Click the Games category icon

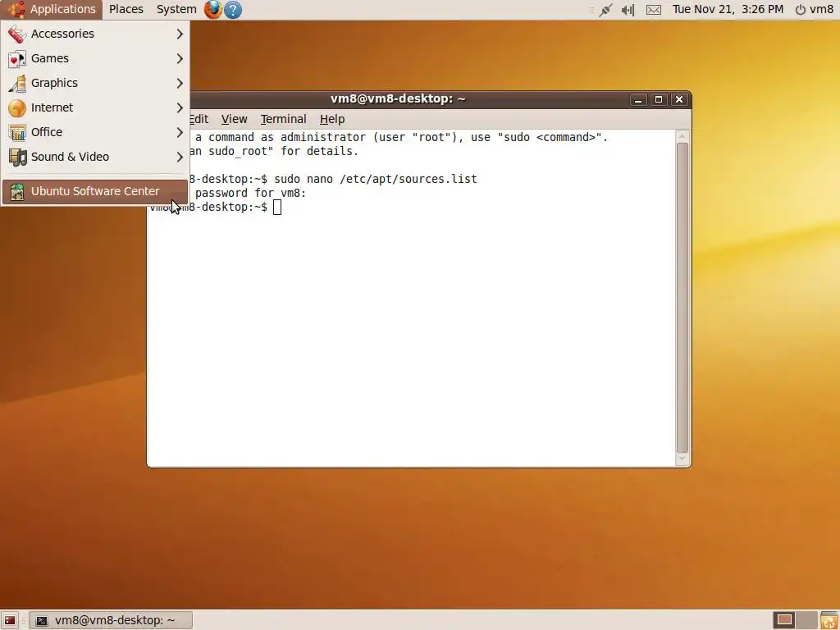coord(17,58)
